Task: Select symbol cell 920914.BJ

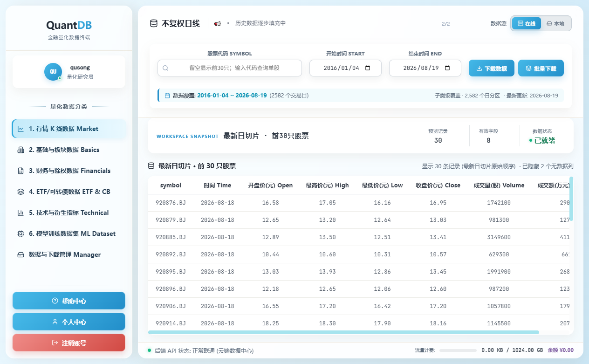Action: pyautogui.click(x=171, y=323)
